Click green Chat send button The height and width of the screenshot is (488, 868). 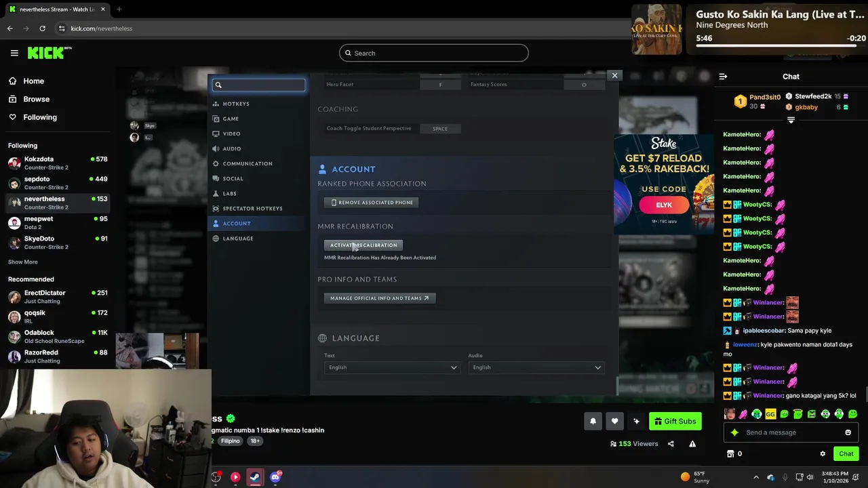tap(846, 453)
